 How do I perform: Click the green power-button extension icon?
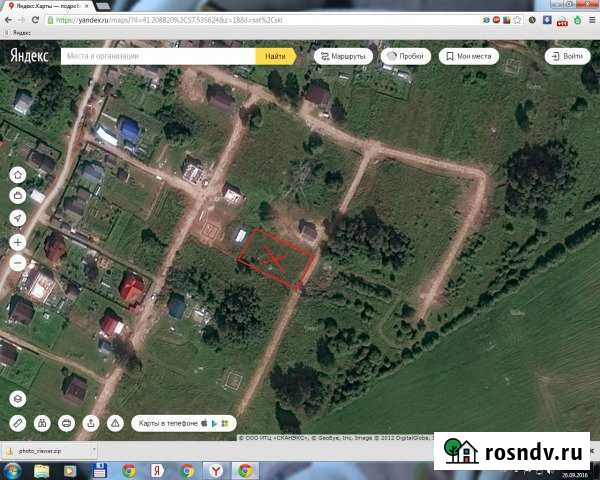[x=578, y=20]
